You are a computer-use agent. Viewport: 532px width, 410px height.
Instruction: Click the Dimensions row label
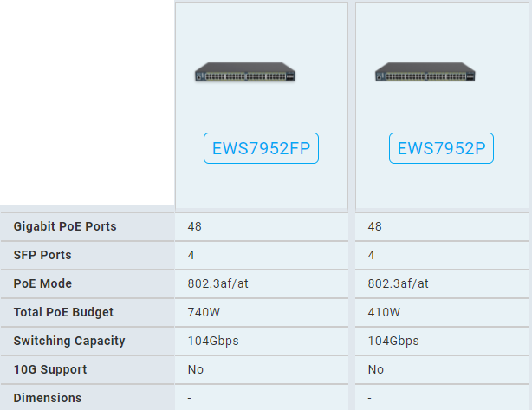48,398
